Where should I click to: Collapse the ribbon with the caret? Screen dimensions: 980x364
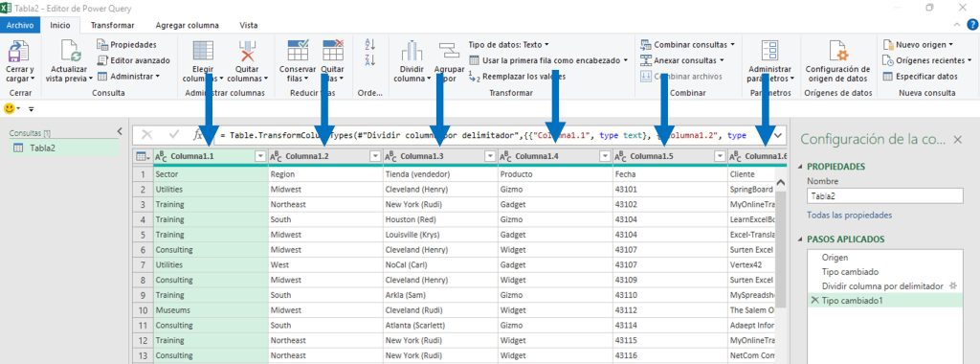click(958, 25)
